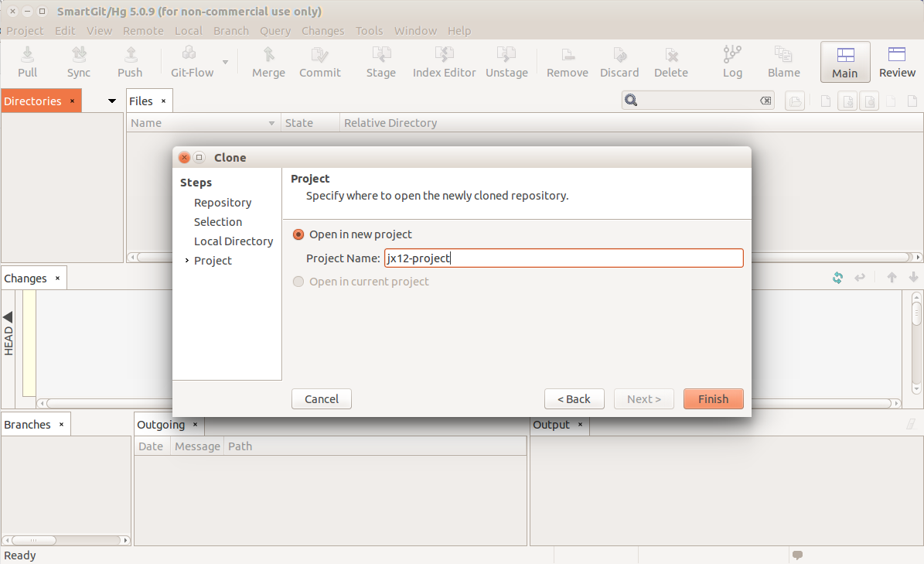The height and width of the screenshot is (564, 924).
Task: Open the Directories view dropdown arrow
Action: 112,101
